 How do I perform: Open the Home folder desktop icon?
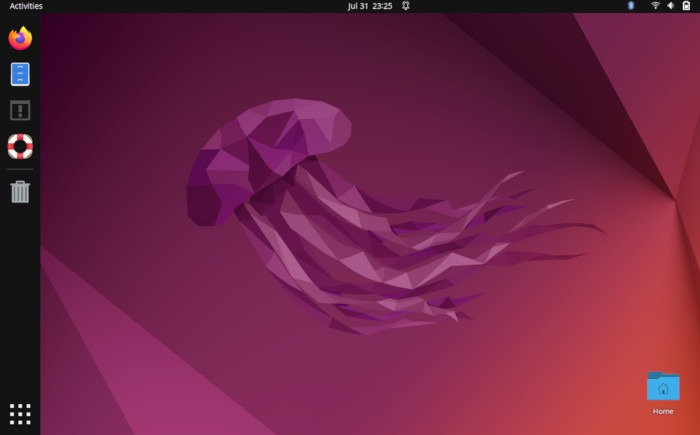[x=663, y=386]
